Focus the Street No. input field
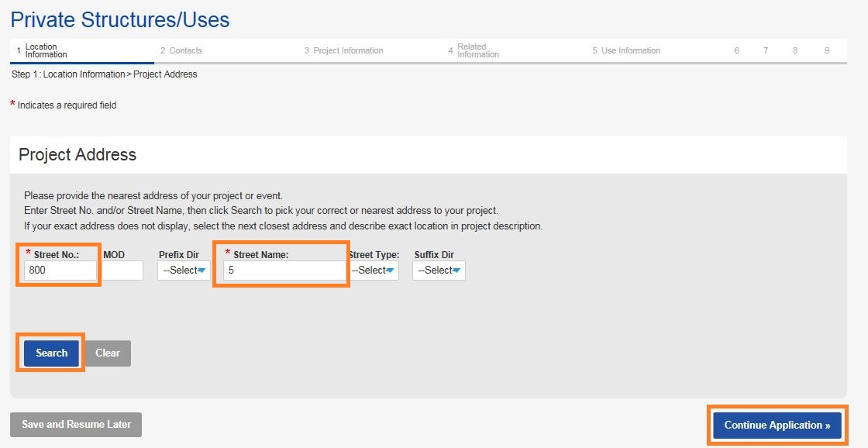The width and height of the screenshot is (868, 448). pos(60,271)
